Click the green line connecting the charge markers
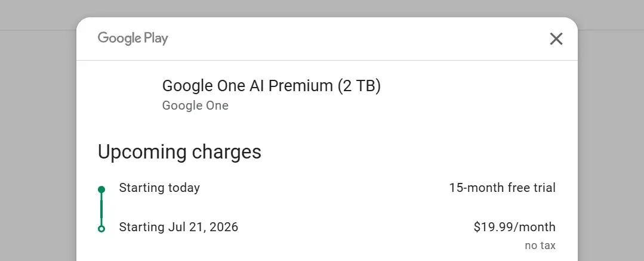Viewport: 644px width, 261px height. pyautogui.click(x=101, y=209)
